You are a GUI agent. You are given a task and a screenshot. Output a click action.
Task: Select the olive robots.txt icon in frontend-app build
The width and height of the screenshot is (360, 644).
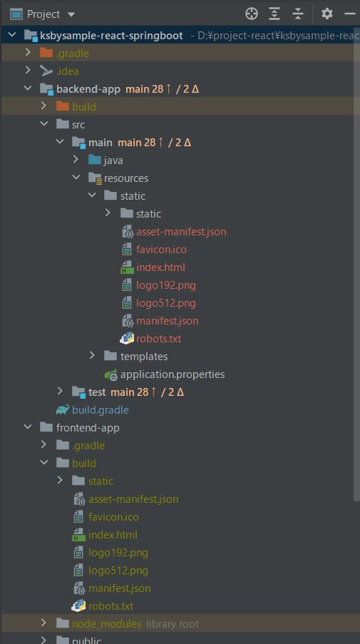(79, 605)
